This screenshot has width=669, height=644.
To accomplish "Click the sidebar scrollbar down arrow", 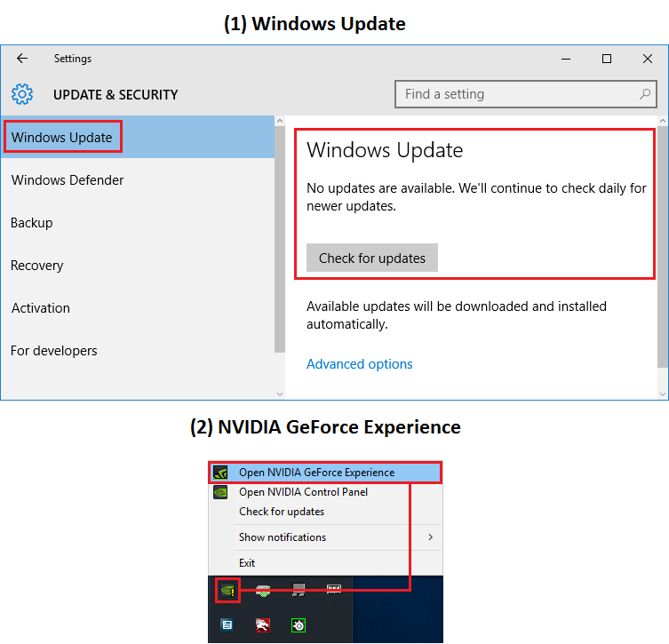I will tap(280, 393).
